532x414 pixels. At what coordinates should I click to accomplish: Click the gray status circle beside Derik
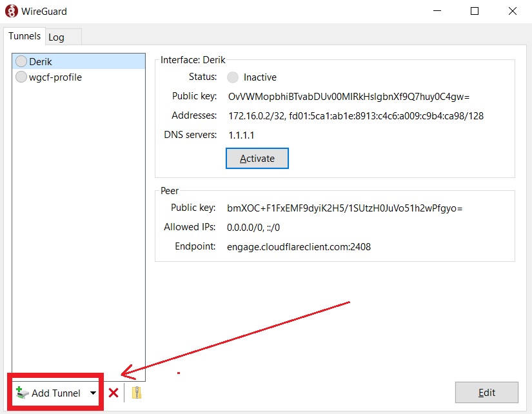21,62
